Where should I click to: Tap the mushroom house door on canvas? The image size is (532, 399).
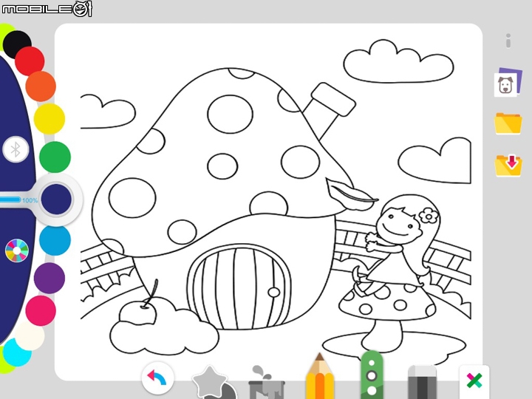(239, 288)
